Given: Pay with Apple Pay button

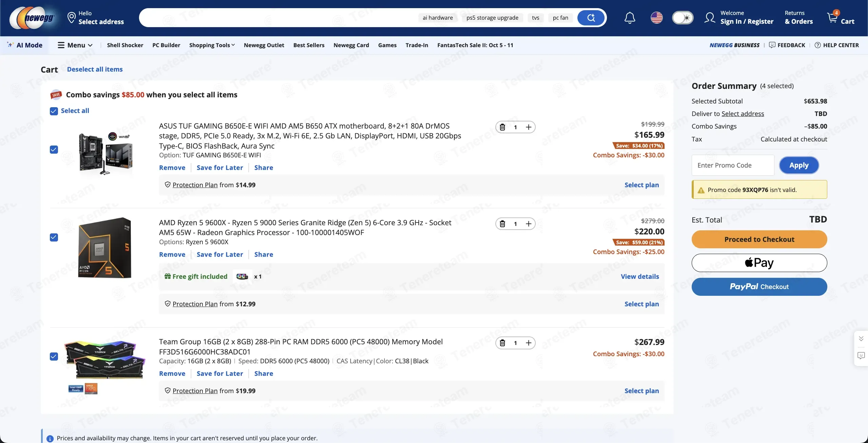Looking at the screenshot, I should coord(759,263).
